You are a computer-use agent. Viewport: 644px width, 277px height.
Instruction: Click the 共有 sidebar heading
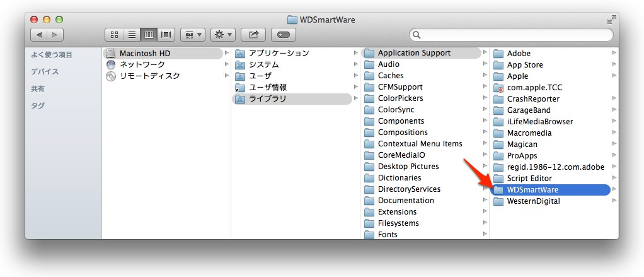(x=38, y=89)
